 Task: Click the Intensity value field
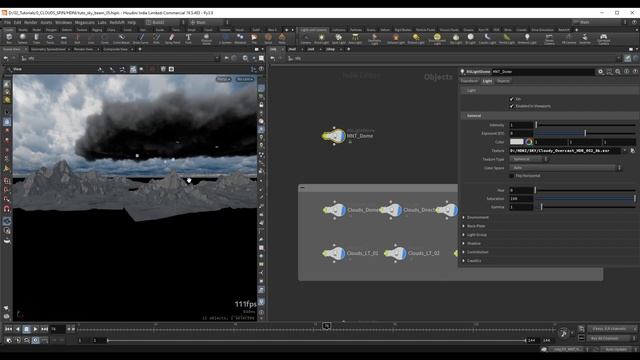click(x=521, y=125)
